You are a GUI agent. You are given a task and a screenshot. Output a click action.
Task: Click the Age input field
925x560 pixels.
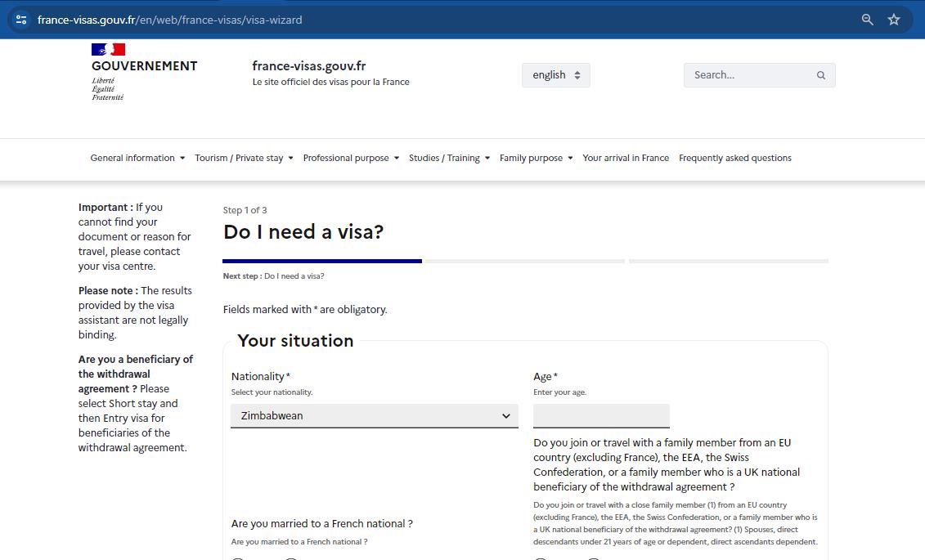(x=601, y=415)
